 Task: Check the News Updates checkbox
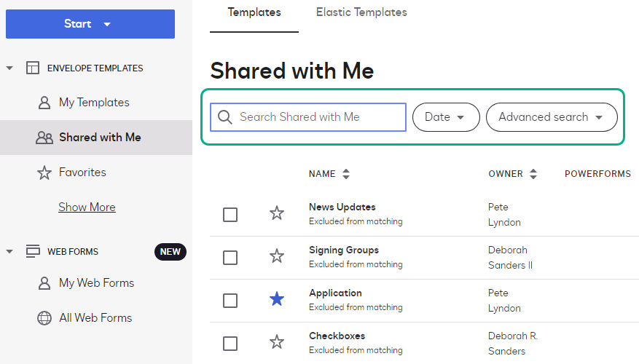pyautogui.click(x=230, y=214)
